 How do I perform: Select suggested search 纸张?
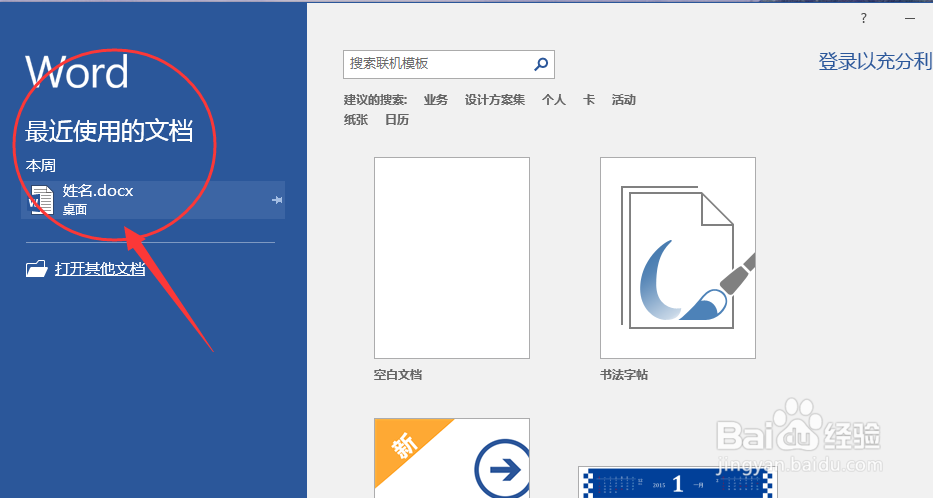[x=356, y=120]
